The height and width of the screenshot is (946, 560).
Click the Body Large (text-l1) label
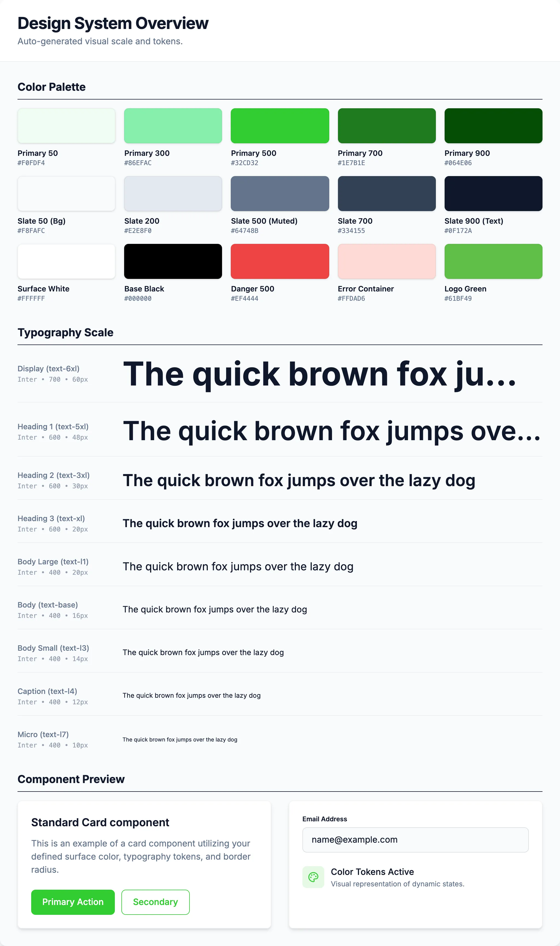(53, 562)
